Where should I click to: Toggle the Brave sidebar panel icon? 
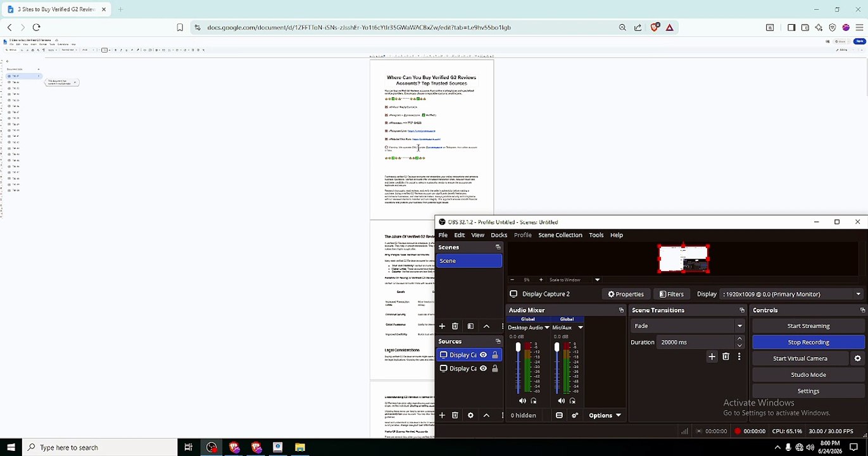(791, 27)
